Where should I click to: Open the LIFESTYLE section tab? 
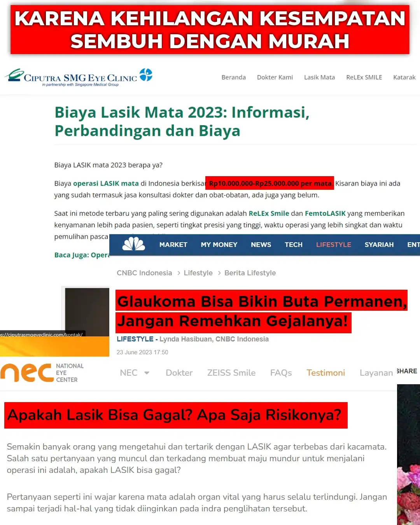333,245
